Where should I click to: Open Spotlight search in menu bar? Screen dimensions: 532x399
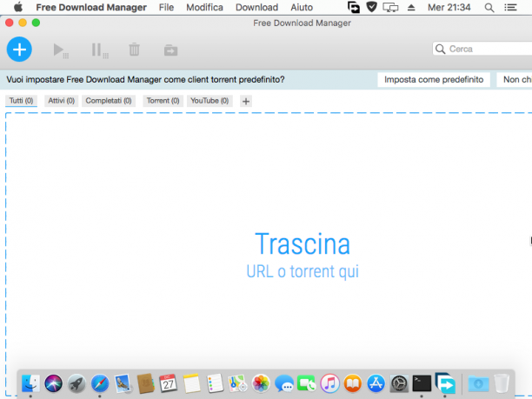point(489,7)
